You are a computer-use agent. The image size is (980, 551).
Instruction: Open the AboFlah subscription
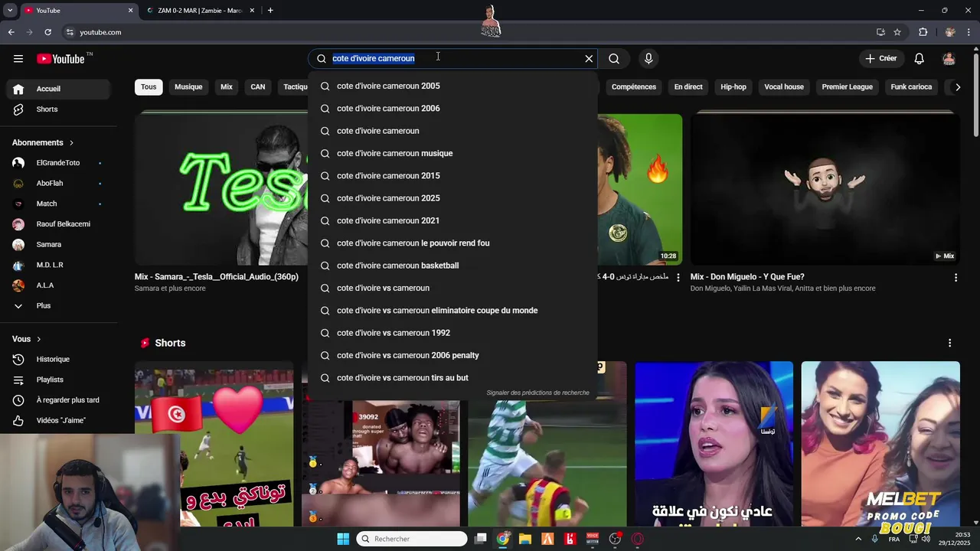58,184
